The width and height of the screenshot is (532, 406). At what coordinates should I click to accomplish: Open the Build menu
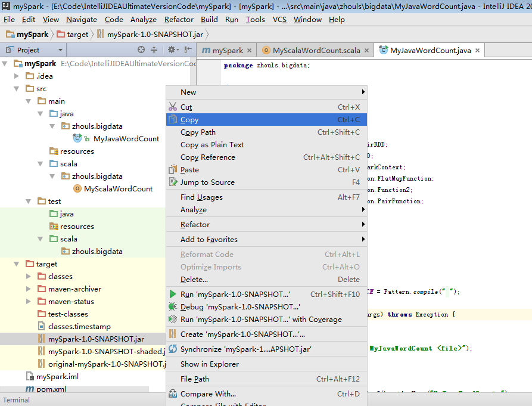pos(209,20)
